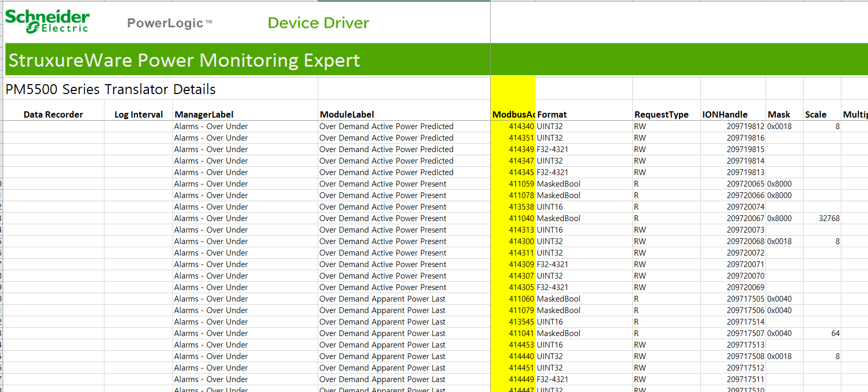Select ModuleLabel cell in the 411059 row
This screenshot has height=392, width=868.
(x=404, y=184)
